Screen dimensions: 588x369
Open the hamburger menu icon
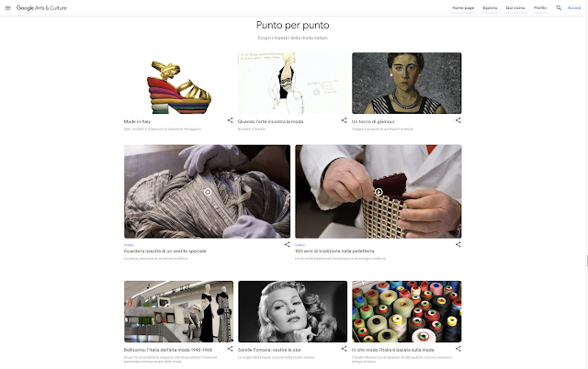(8, 8)
